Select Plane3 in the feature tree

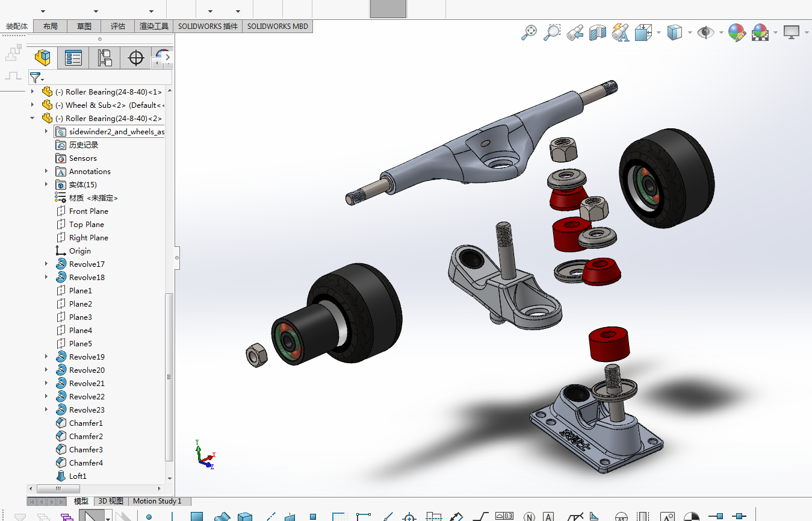coord(81,317)
